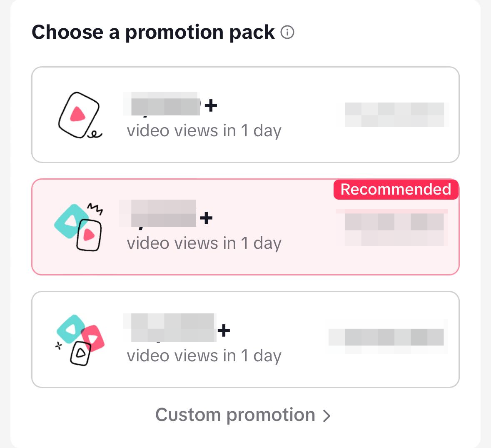Click the plus sign in the bottom pack

click(x=224, y=330)
